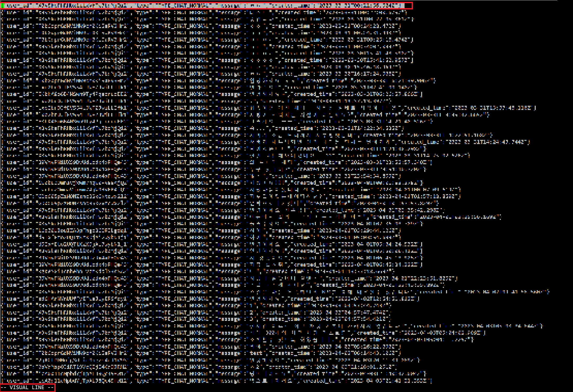This screenshot has height=392, width=573.
Task: Click user_id key on the last line
Action: coord(18,380)
